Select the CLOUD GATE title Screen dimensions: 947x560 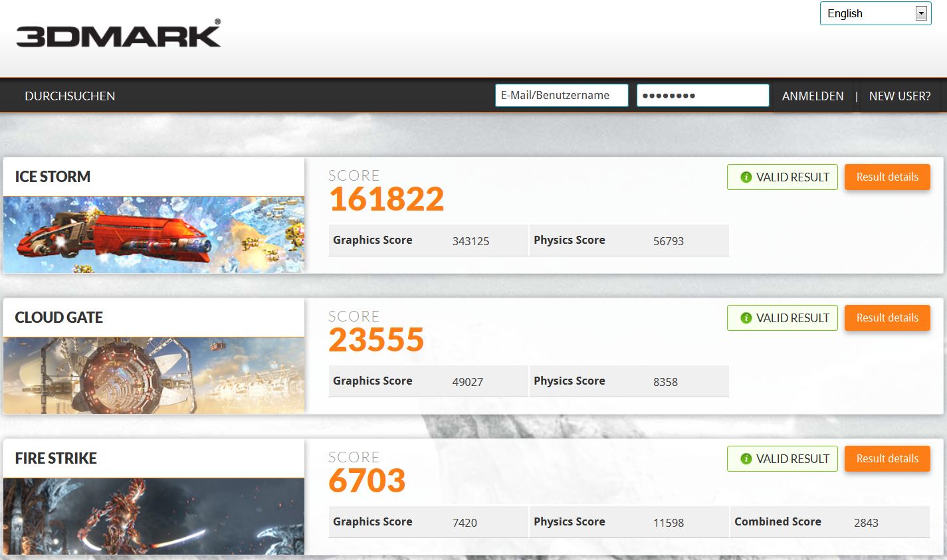(x=58, y=318)
